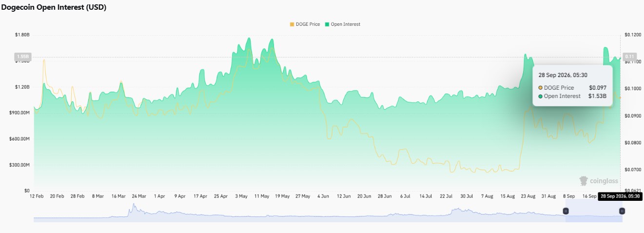Click the $0.097 value in the tooltip

click(597, 87)
